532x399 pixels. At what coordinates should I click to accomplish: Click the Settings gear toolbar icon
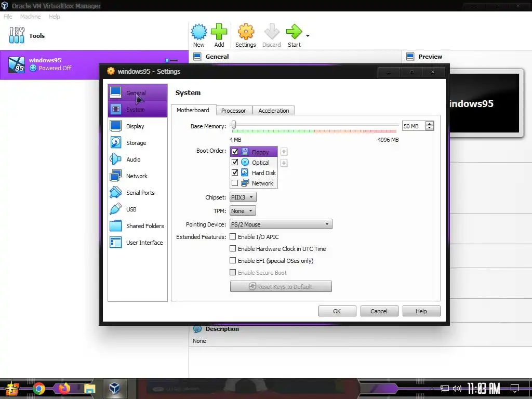coord(246,35)
